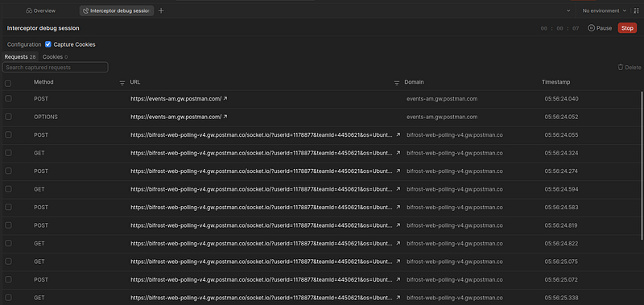This screenshot has width=644, height=305.
Task: Select the OPTIONS method cell
Action: pyautogui.click(x=46, y=117)
